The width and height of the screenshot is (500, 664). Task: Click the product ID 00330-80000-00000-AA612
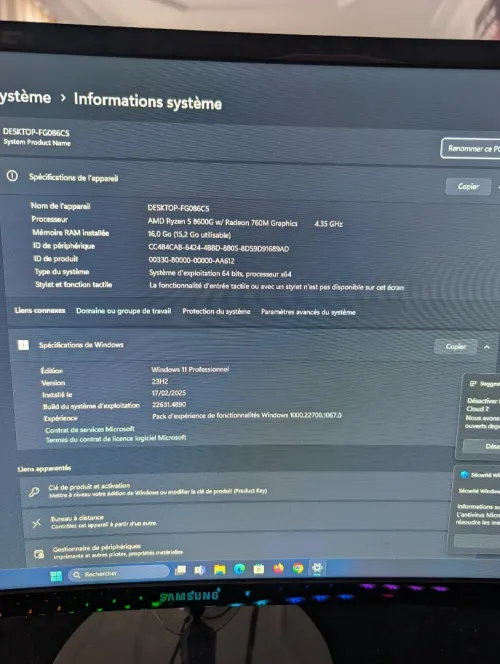coord(191,260)
